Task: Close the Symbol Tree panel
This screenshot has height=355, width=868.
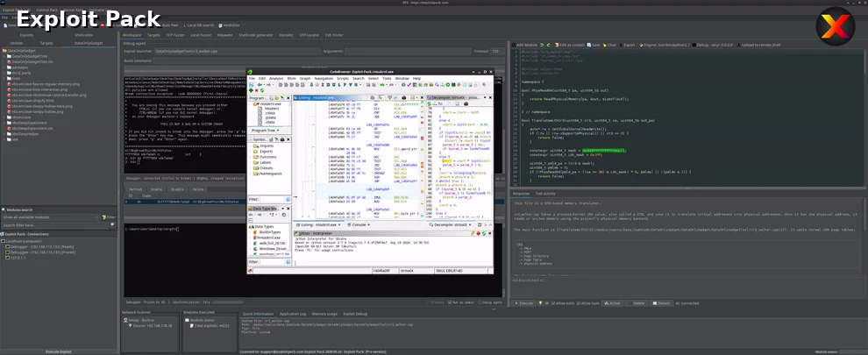Action: pos(288,139)
